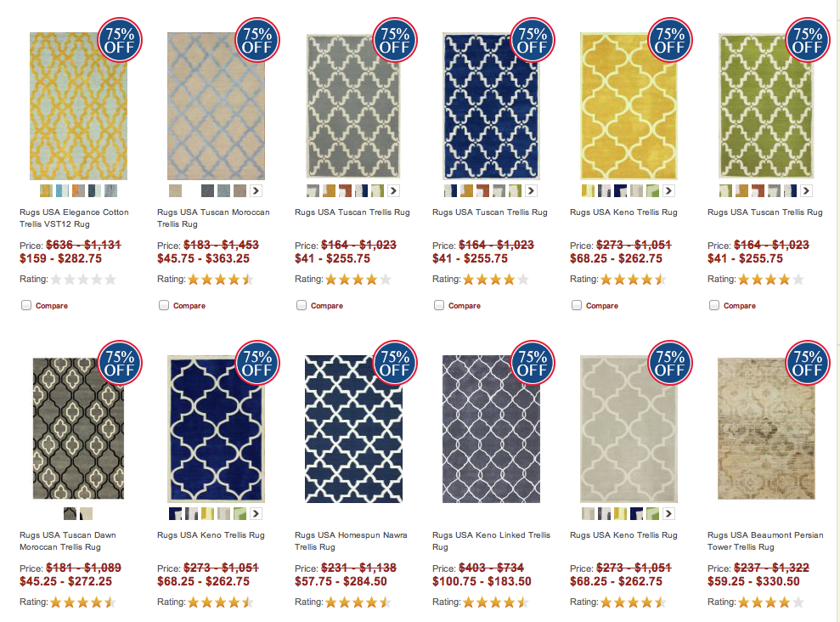
Task: Check Compare box for Elegance Cotton Trellis rug
Action: [26, 305]
